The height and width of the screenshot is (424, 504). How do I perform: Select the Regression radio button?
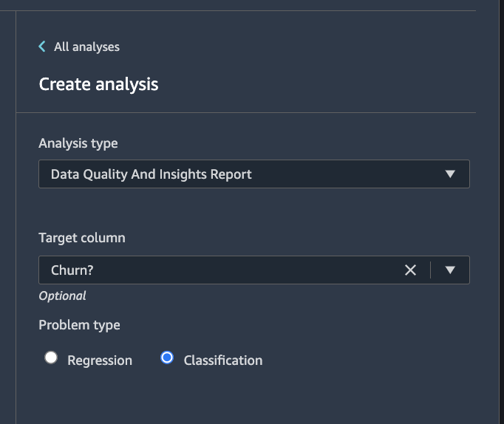pos(51,358)
